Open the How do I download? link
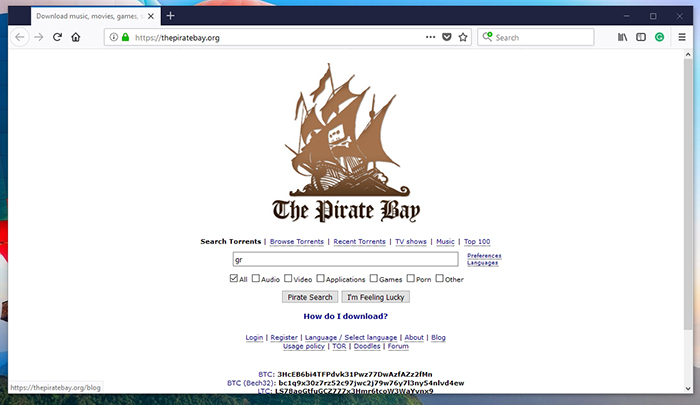Screen dimensions: 700x405 (346, 316)
